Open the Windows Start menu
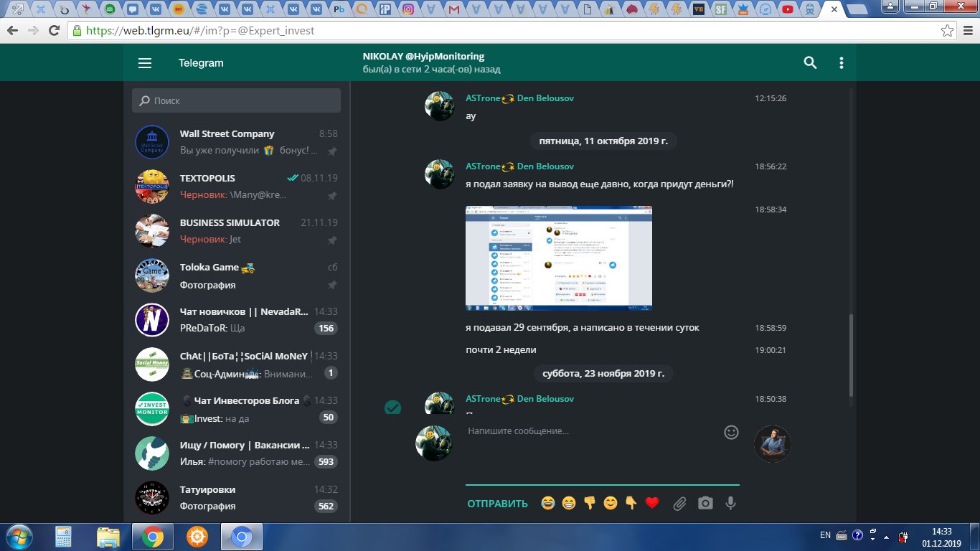Viewport: 980px width, 551px height. (18, 537)
